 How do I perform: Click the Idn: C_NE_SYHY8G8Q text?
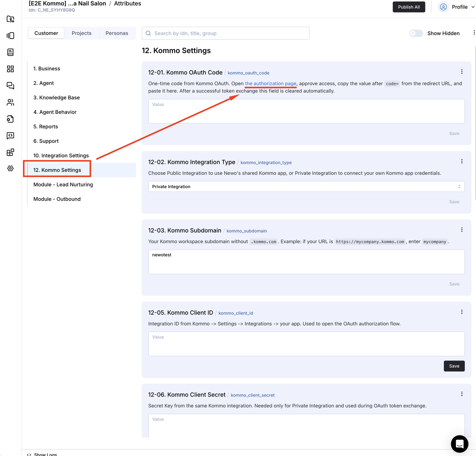[52, 10]
